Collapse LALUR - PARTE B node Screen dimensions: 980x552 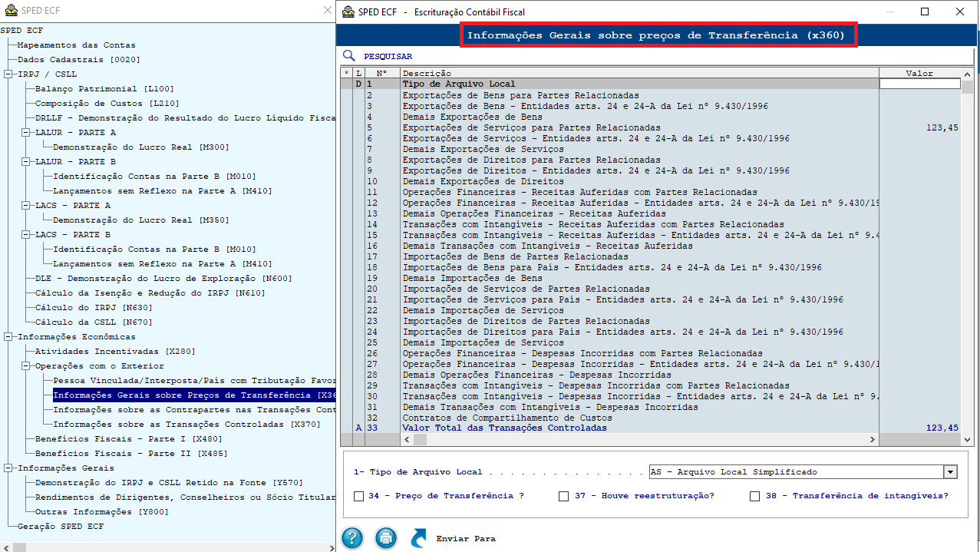[x=25, y=162]
